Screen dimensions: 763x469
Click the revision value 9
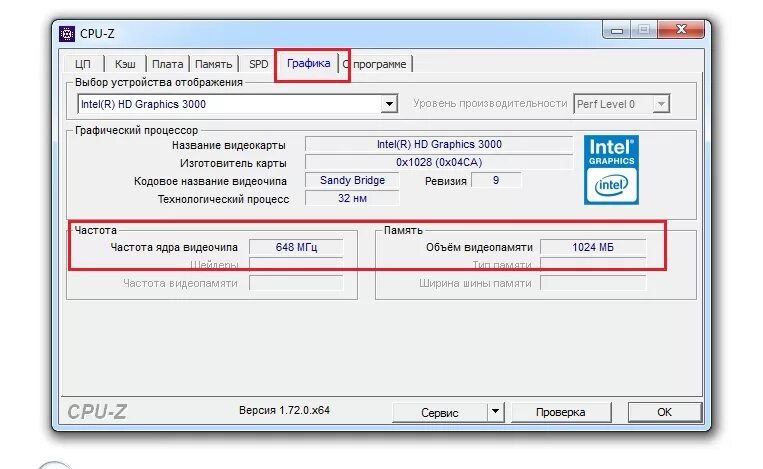[496, 180]
